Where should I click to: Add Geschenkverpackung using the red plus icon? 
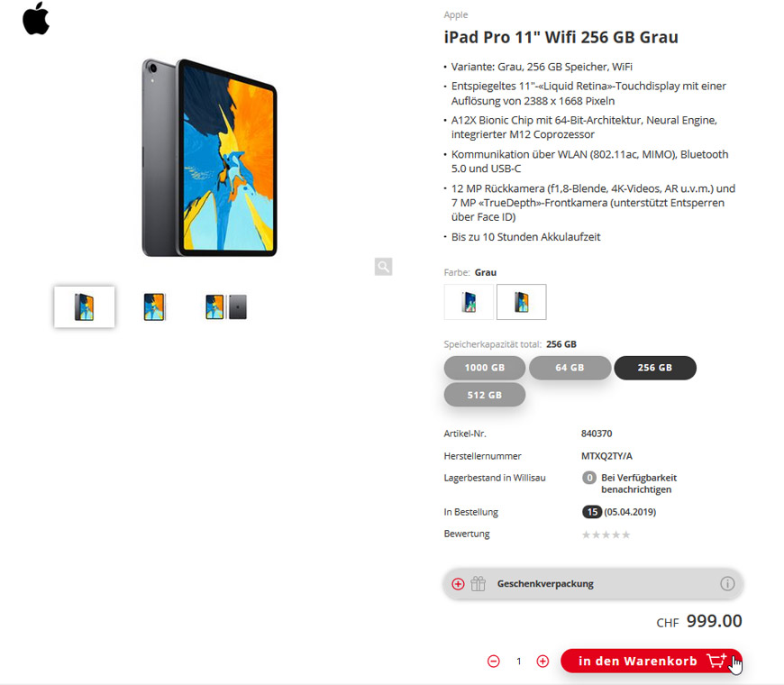(x=458, y=583)
